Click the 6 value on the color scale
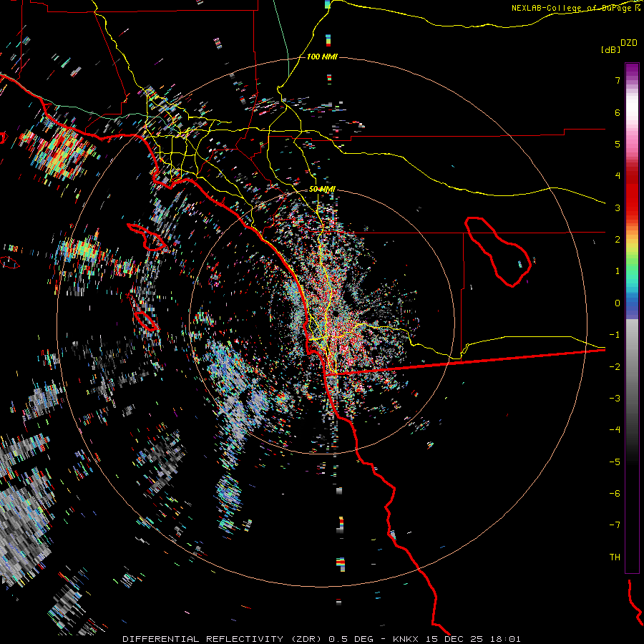The width and height of the screenshot is (644, 644). tap(618, 112)
